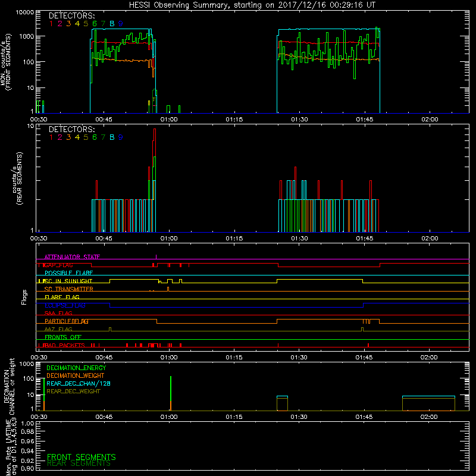Click the SC_TRANSMITTER flag label
This screenshot has width=476, height=476.
pyautogui.click(x=69, y=289)
